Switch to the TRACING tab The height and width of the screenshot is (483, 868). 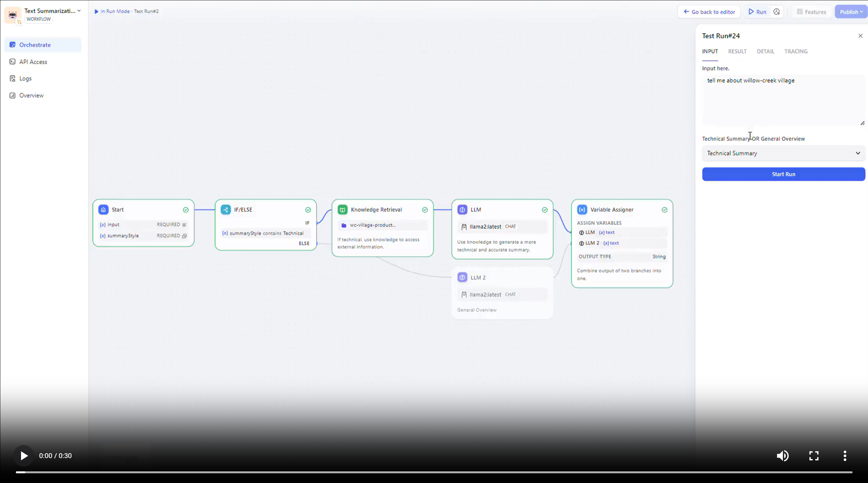click(796, 51)
